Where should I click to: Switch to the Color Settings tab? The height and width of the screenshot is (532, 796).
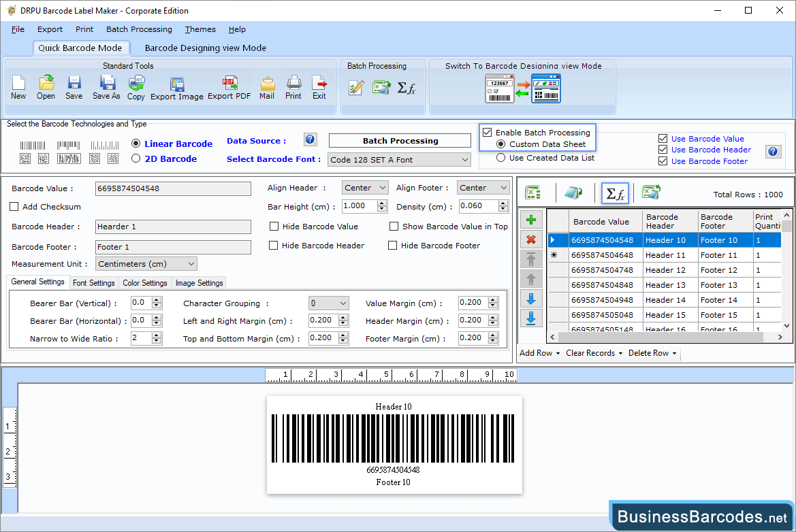click(x=144, y=283)
